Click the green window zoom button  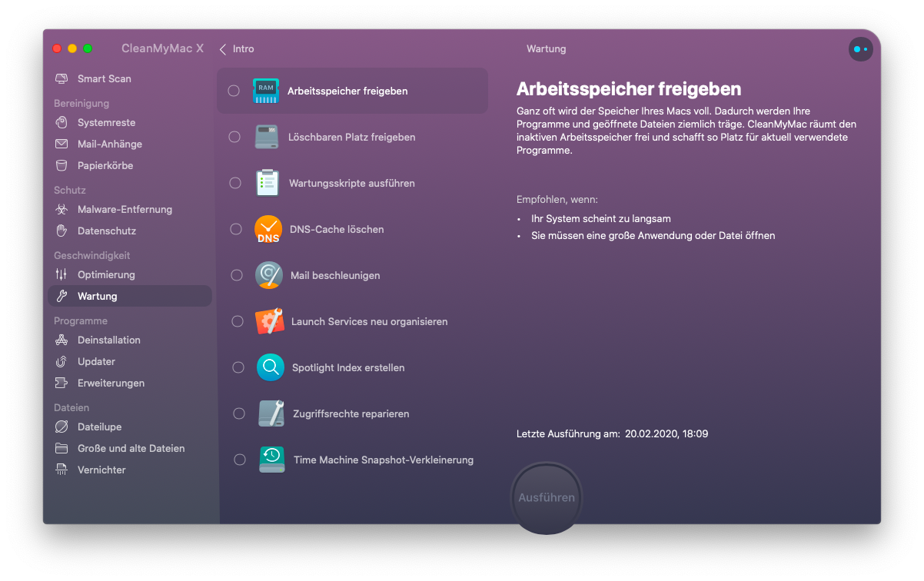88,48
